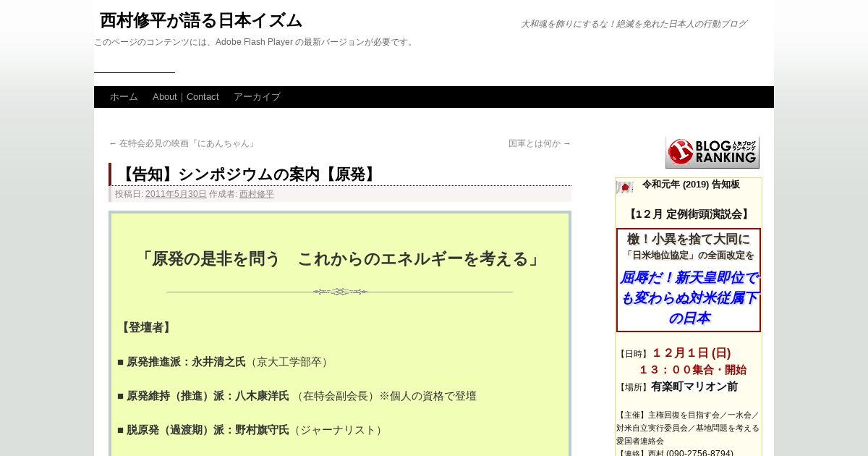Click 檄！小異を捨て大同に text

(689, 239)
